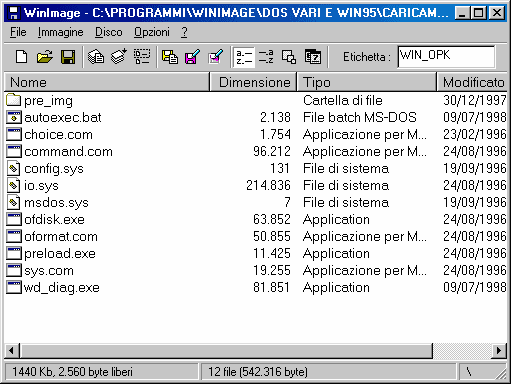Click the file properties magnifier icon
This screenshot has height=384, width=511.
point(289,57)
